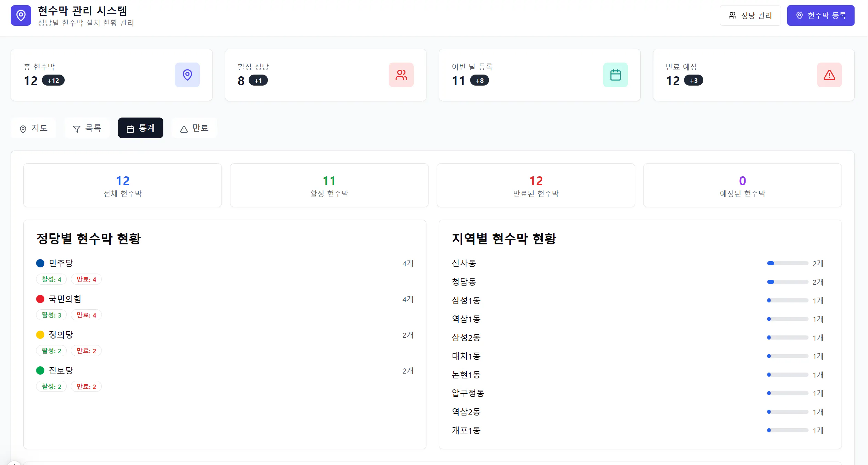Open 정당 관리 from the header
This screenshot has width=868, height=465.
pyautogui.click(x=750, y=15)
